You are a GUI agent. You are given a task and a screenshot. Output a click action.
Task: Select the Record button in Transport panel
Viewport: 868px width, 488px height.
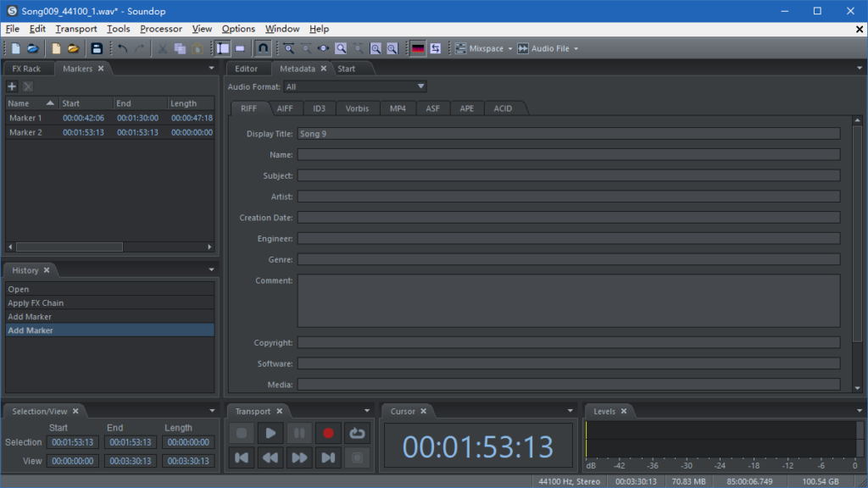(x=329, y=433)
